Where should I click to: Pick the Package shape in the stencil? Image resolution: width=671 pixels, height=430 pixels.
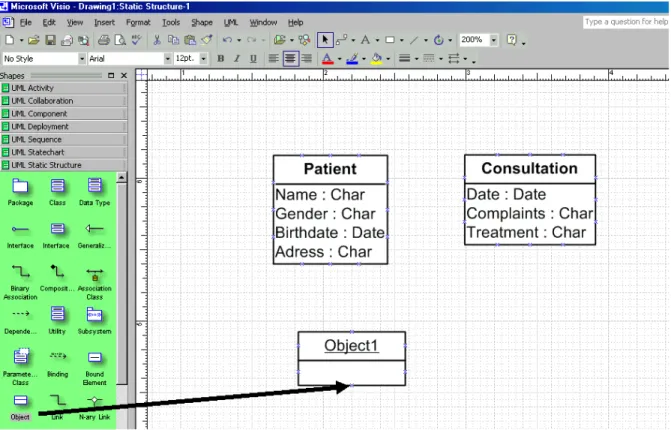[x=20, y=192]
